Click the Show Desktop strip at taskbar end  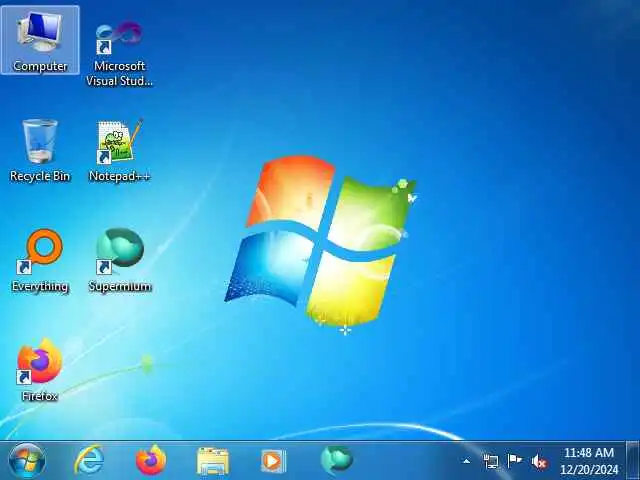click(633, 460)
